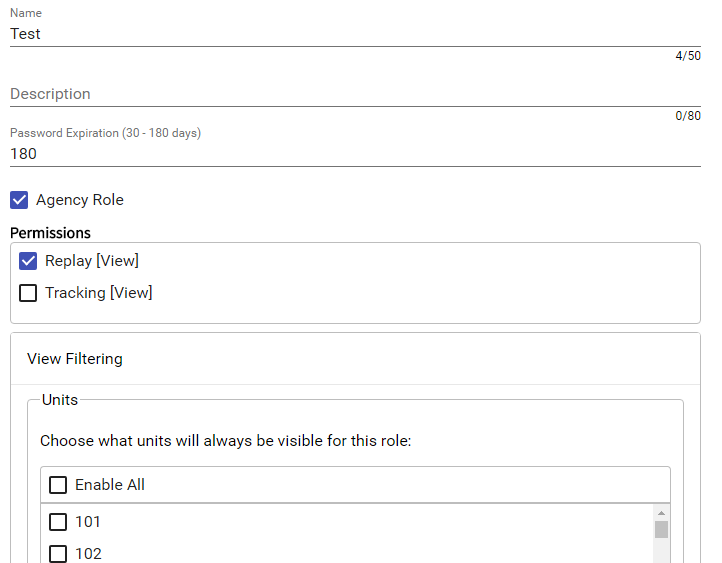Click the View Filtering section header
Image resolution: width=722 pixels, height=563 pixels.
pos(75,358)
